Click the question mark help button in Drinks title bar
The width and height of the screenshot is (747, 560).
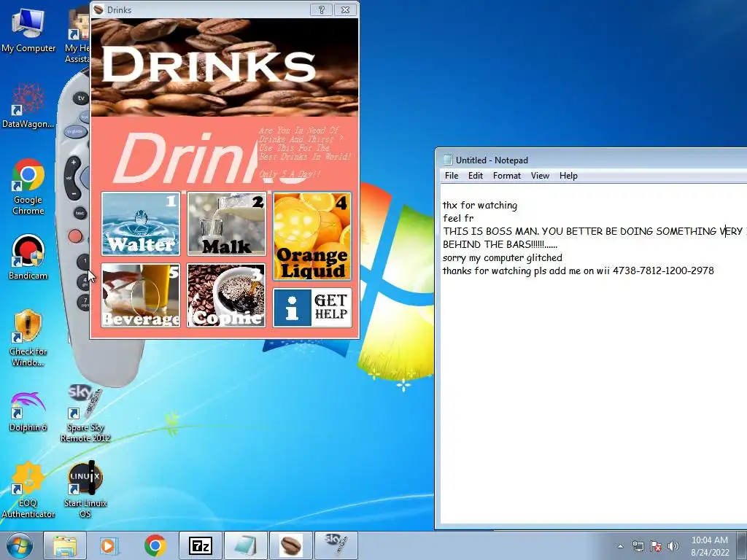pos(322,9)
